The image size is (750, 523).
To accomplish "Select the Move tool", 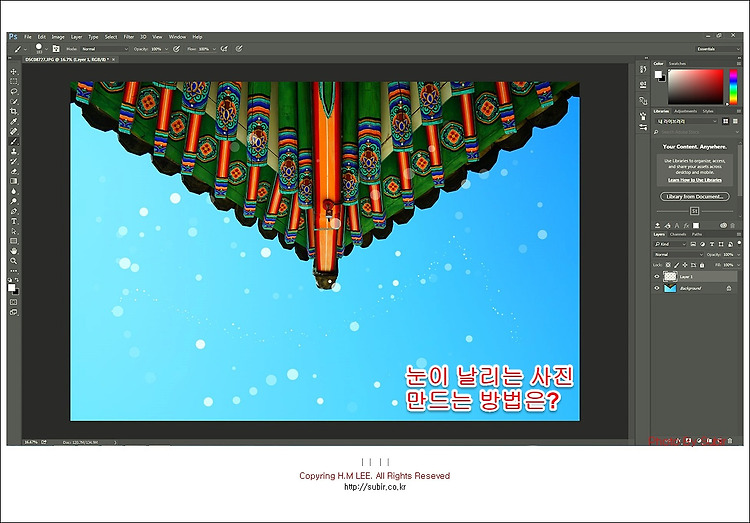I will (x=14, y=71).
